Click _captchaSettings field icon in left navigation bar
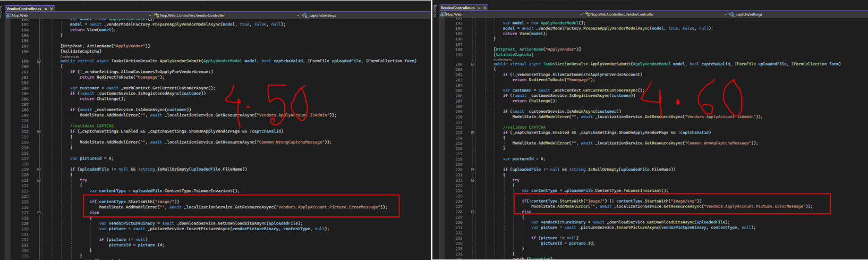The width and height of the screenshot is (868, 260). coord(305,15)
